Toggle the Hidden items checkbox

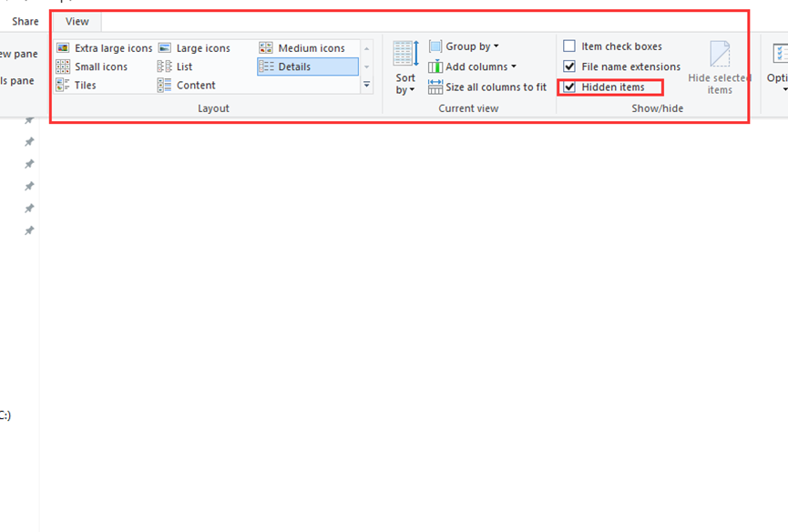(569, 87)
